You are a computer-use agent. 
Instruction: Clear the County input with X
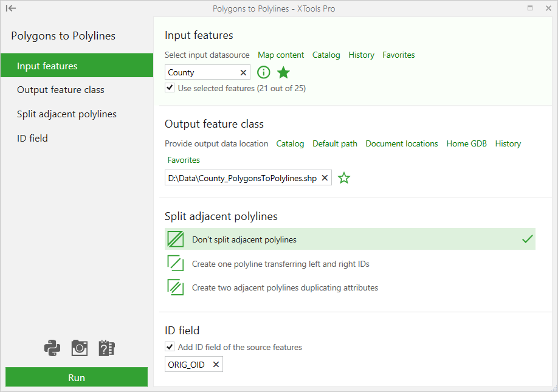click(x=243, y=73)
